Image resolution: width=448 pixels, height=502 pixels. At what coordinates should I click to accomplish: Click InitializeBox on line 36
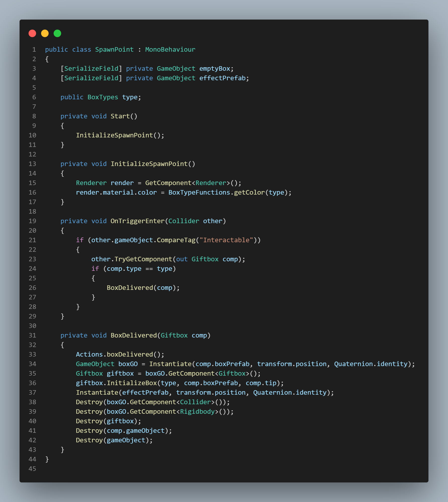(x=132, y=383)
